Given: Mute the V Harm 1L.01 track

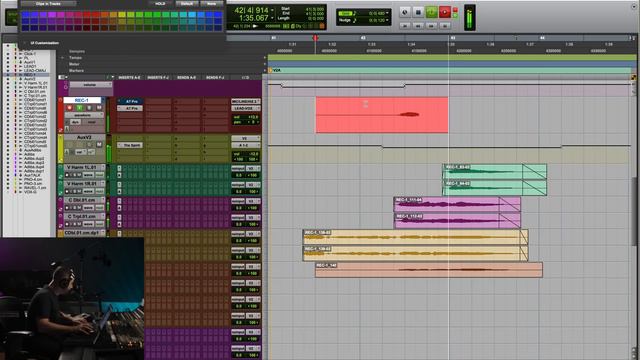Looking at the screenshot, I should pyautogui.click(x=79, y=175).
